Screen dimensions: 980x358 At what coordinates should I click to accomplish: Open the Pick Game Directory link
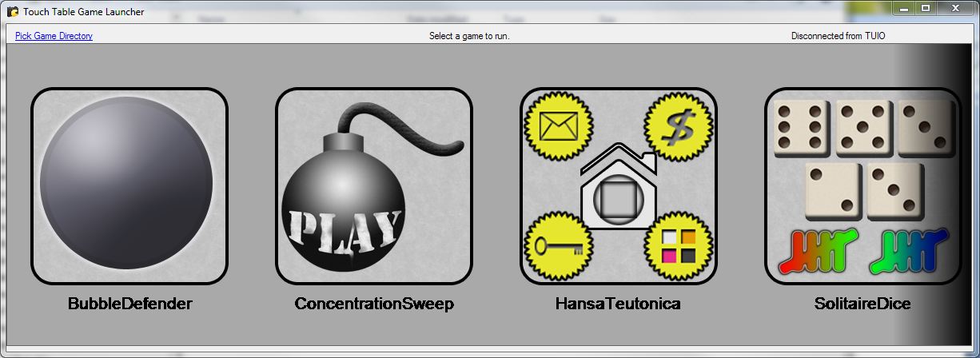click(54, 36)
